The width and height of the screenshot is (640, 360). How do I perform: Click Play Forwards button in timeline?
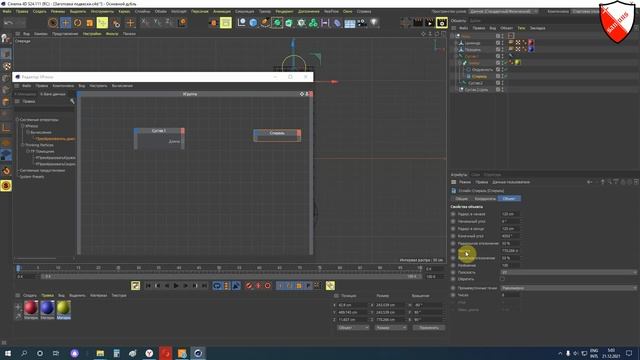click(176, 286)
